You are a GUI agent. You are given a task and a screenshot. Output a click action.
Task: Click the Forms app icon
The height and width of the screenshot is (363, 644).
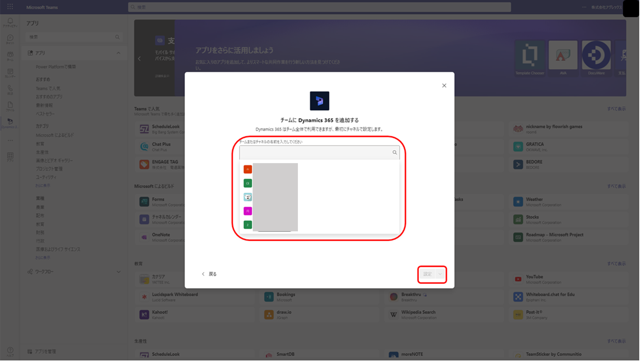(144, 201)
